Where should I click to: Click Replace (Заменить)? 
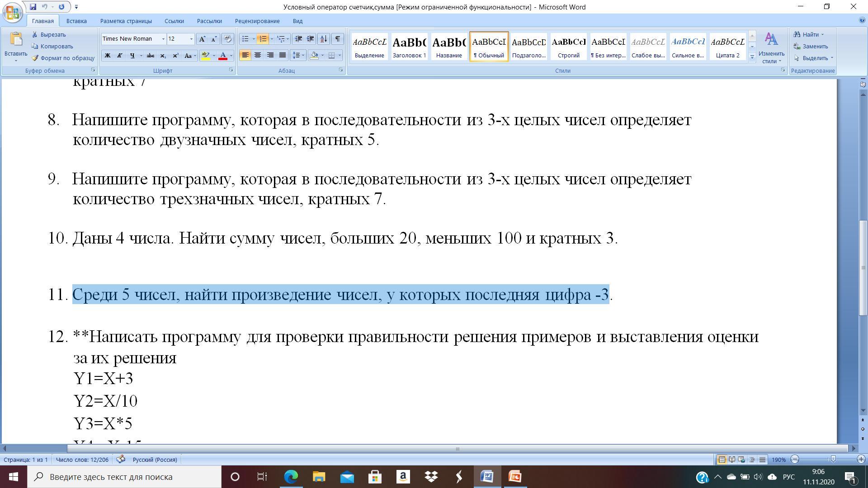pyautogui.click(x=811, y=47)
